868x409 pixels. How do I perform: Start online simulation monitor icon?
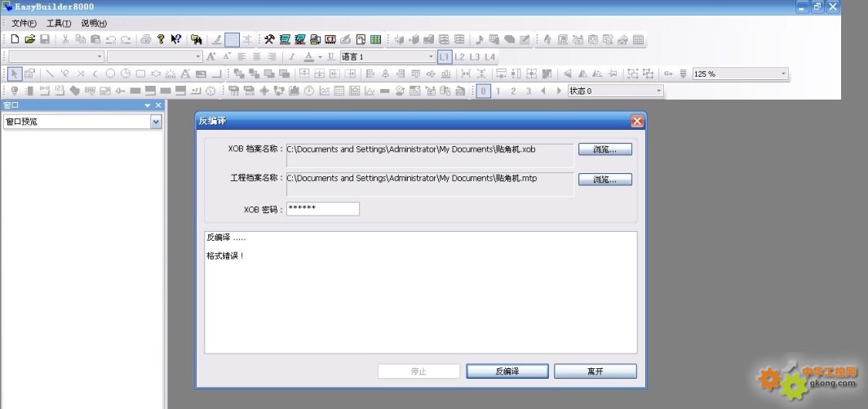[x=300, y=39]
